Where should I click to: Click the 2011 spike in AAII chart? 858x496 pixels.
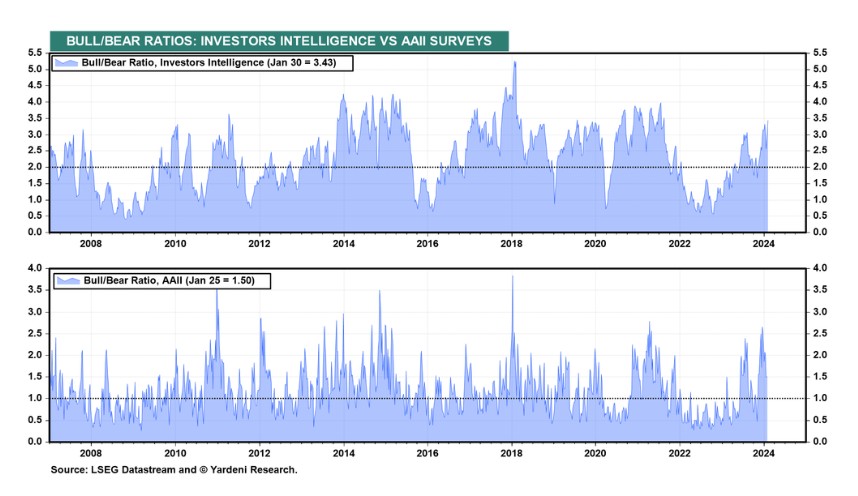point(217,292)
